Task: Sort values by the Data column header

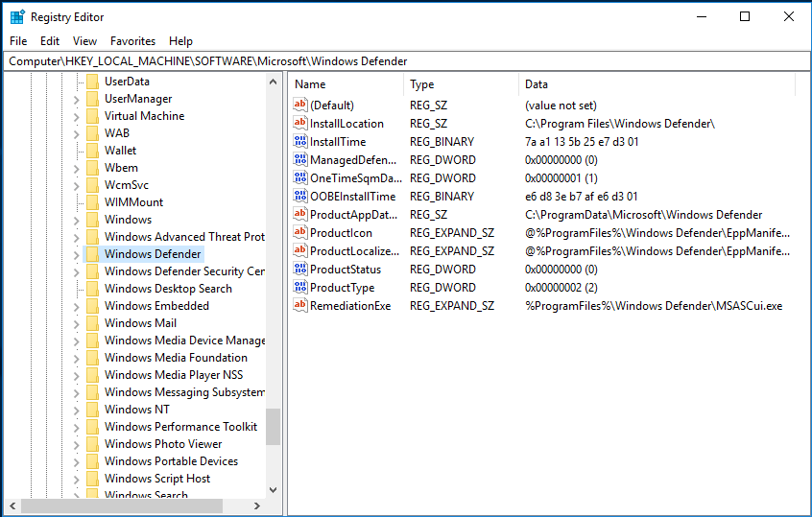Action: tap(657, 84)
